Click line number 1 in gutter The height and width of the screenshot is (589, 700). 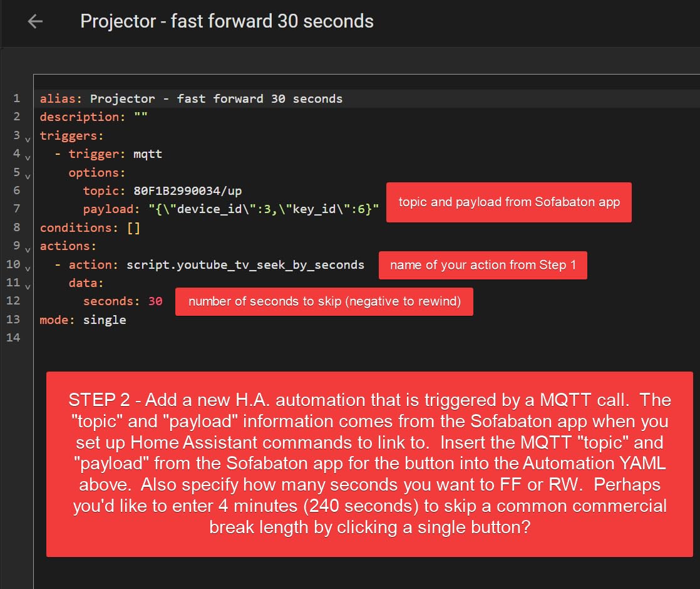(x=16, y=98)
